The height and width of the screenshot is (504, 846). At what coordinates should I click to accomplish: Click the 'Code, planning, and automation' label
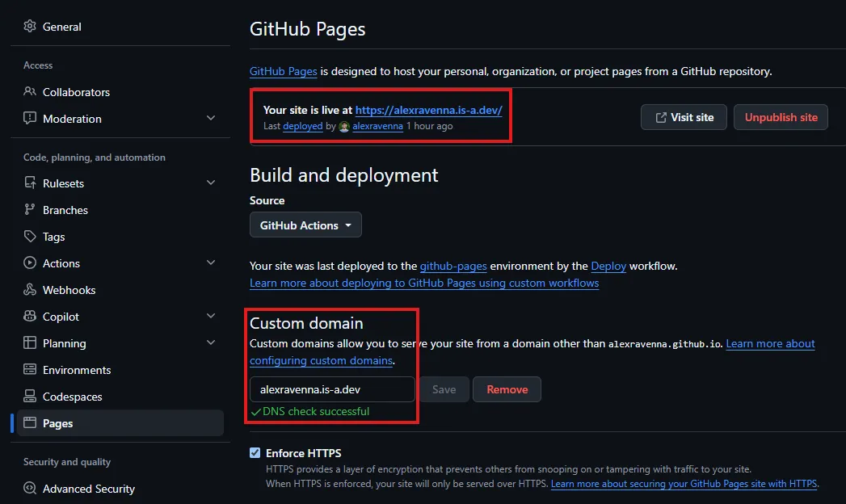pyautogui.click(x=95, y=157)
